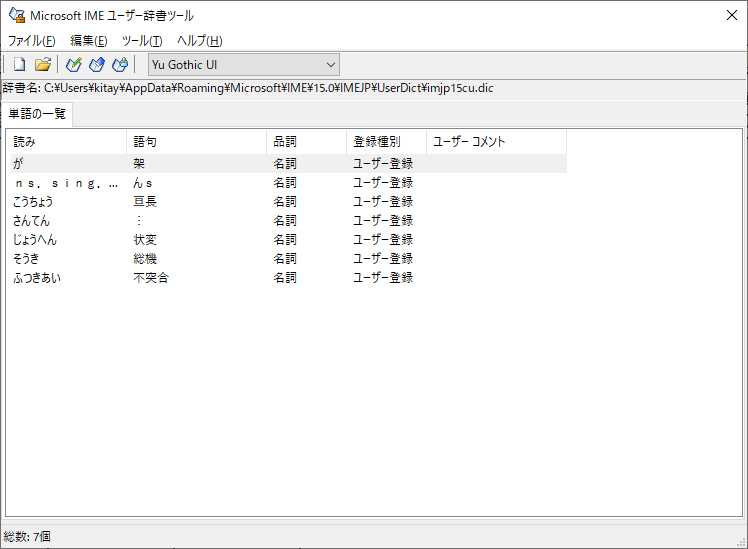This screenshot has height=549, width=748.
Task: Select the row with reading が
Action: 289,164
